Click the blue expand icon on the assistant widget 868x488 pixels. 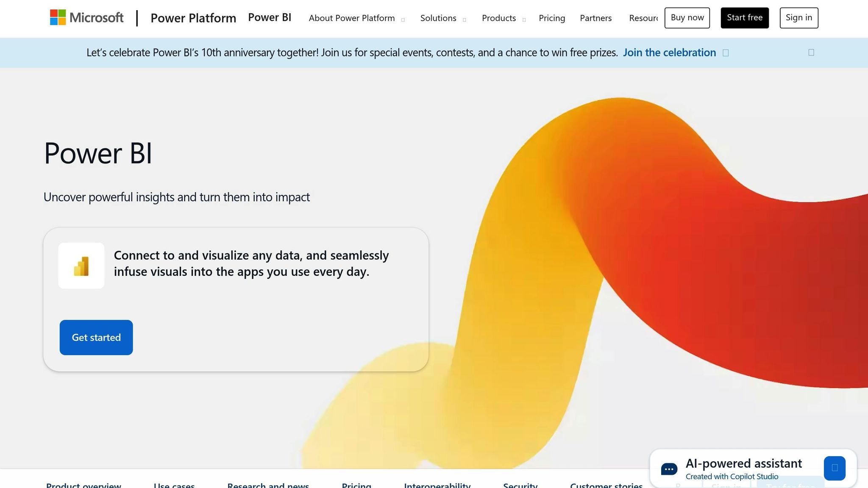point(834,469)
